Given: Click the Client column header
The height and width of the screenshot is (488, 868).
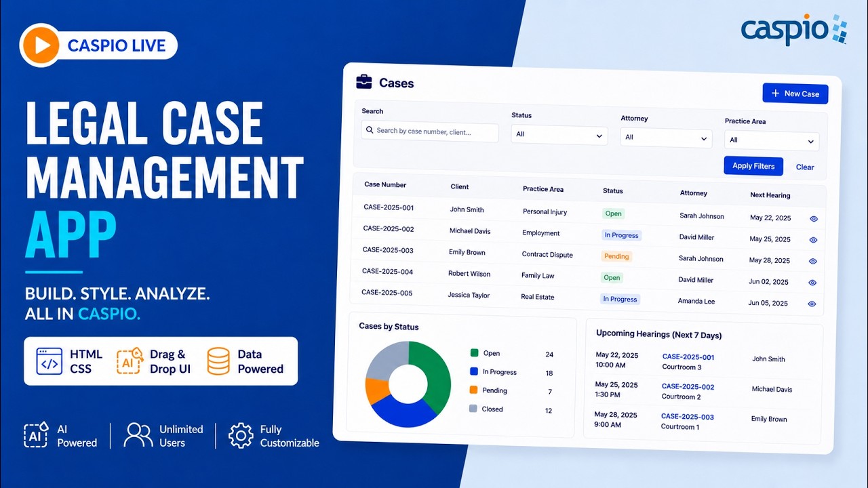Looking at the screenshot, I should [460, 186].
